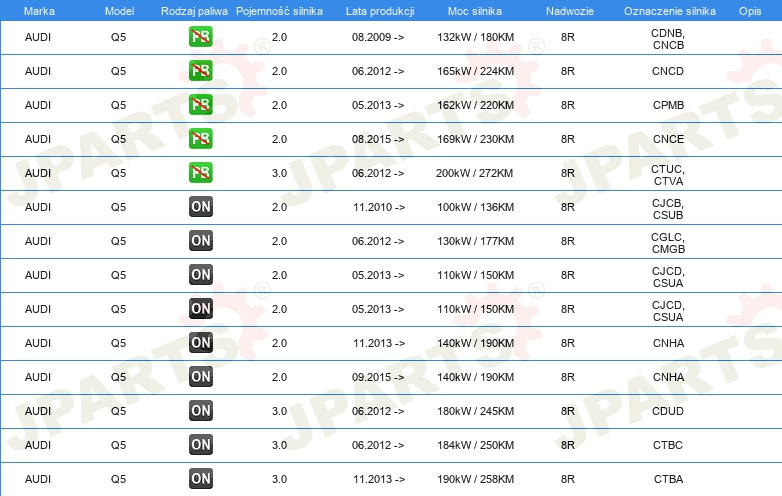Viewport: 782px width, 496px height.
Task: Select the petrol icon in the CPMB row
Action: 200,105
